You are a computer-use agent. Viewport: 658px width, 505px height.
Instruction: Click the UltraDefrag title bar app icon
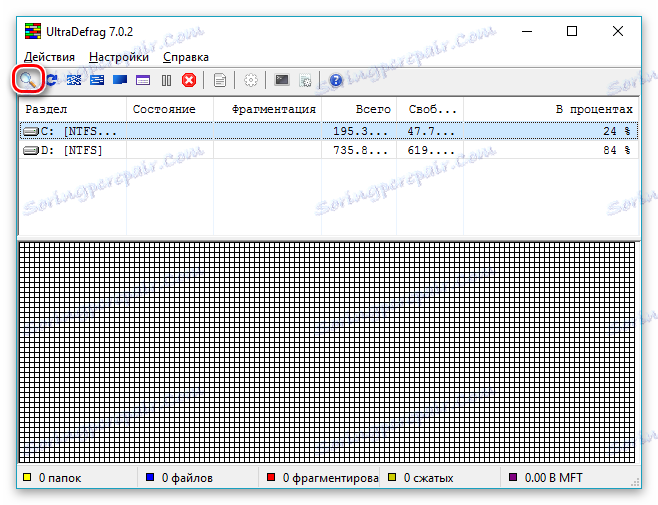tap(33, 31)
